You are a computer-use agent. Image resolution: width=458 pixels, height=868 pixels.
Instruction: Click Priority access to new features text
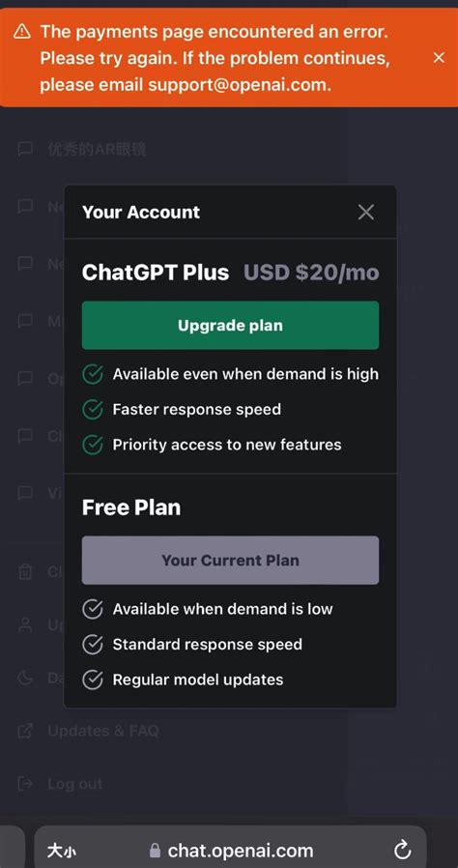[x=227, y=445]
